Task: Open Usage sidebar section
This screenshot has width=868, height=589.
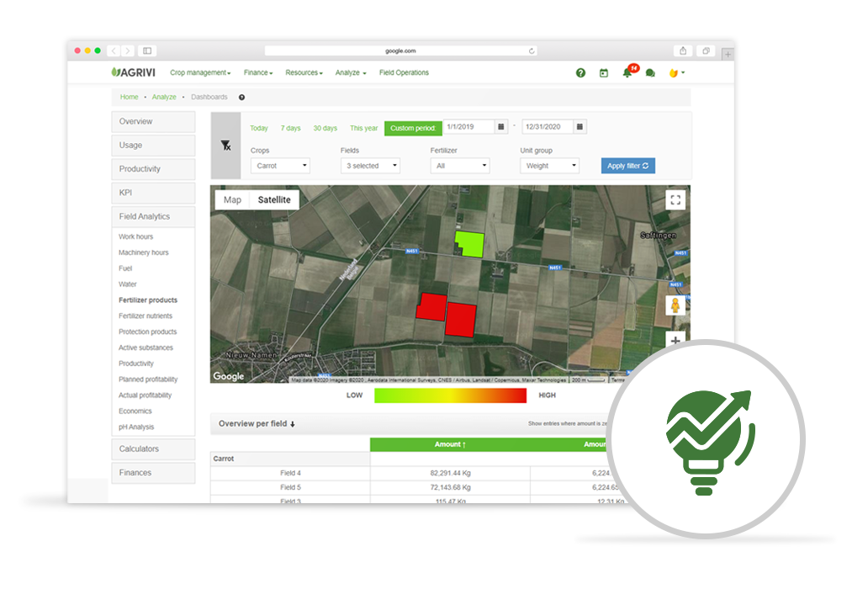Action: [x=153, y=146]
